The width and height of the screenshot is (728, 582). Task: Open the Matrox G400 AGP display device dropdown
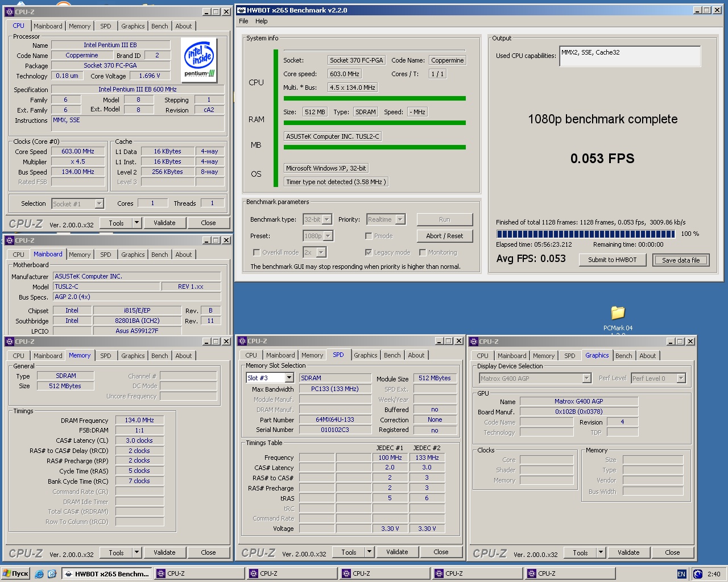586,379
